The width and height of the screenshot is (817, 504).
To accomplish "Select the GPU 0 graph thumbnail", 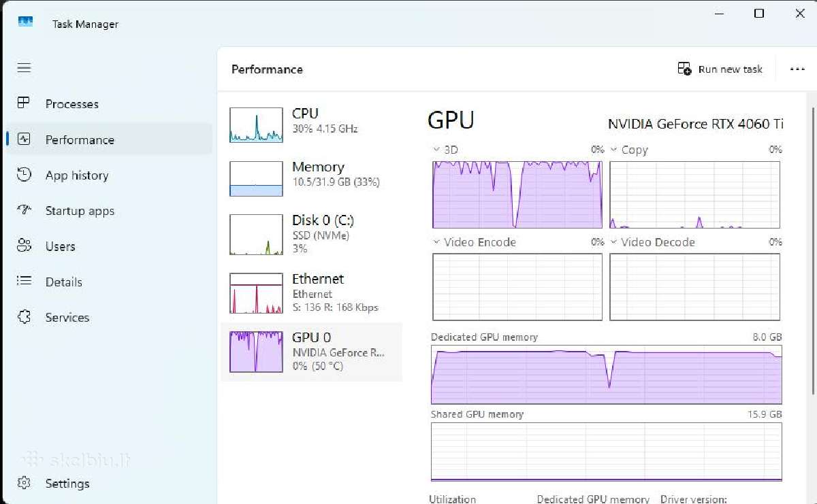I will [x=257, y=352].
